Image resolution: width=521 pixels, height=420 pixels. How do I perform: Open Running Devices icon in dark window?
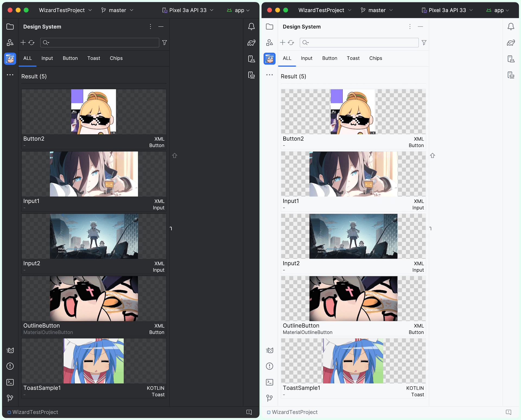(x=252, y=75)
